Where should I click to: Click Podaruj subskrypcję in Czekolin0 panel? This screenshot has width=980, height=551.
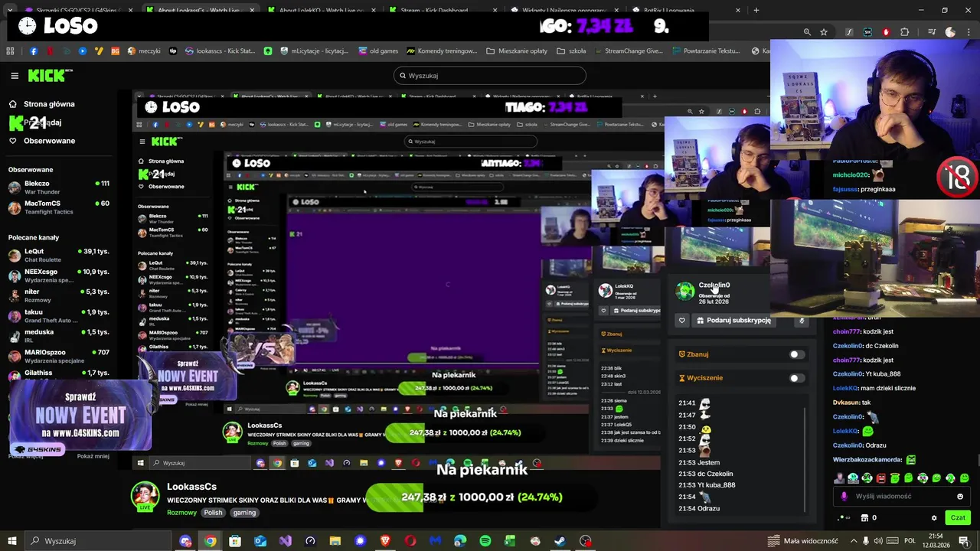click(734, 320)
